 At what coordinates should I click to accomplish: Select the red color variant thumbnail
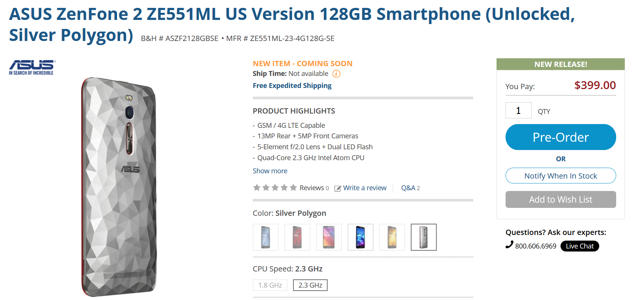(x=297, y=237)
